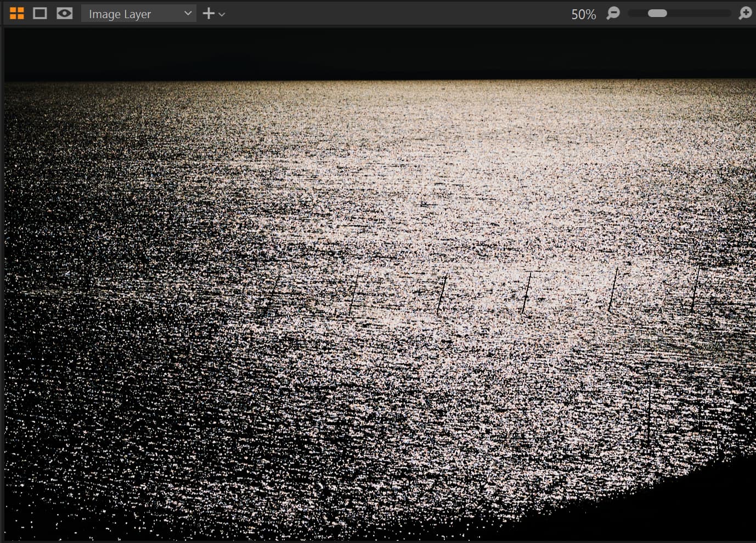The height and width of the screenshot is (543, 756).
Task: Click zoom slider track left of handle
Action: click(x=636, y=13)
